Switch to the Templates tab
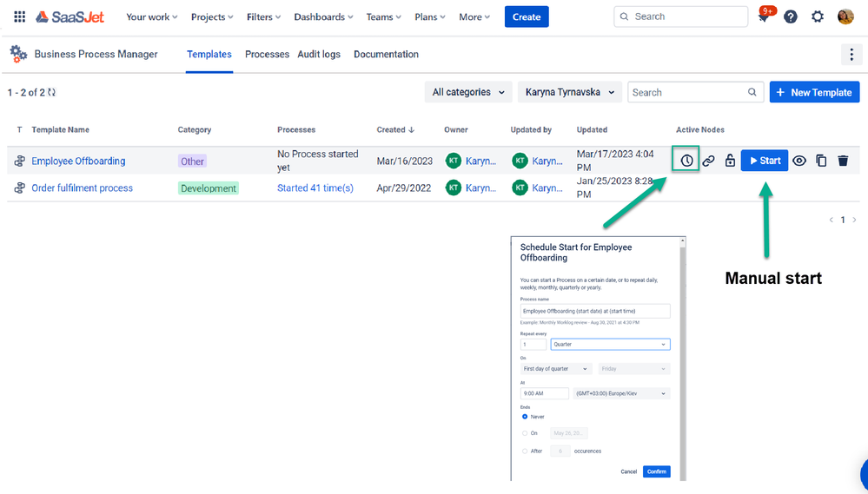Viewport: 868px width, 494px height. pos(209,54)
